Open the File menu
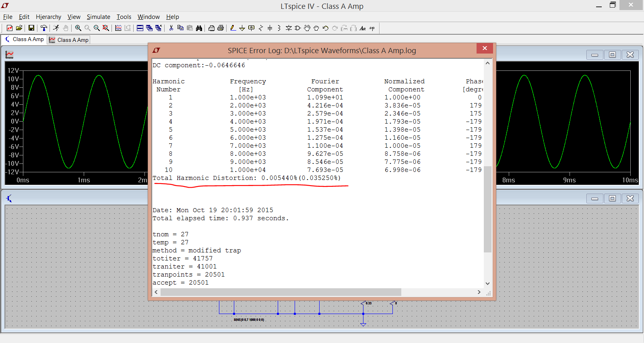This screenshot has width=644, height=343. coord(8,17)
